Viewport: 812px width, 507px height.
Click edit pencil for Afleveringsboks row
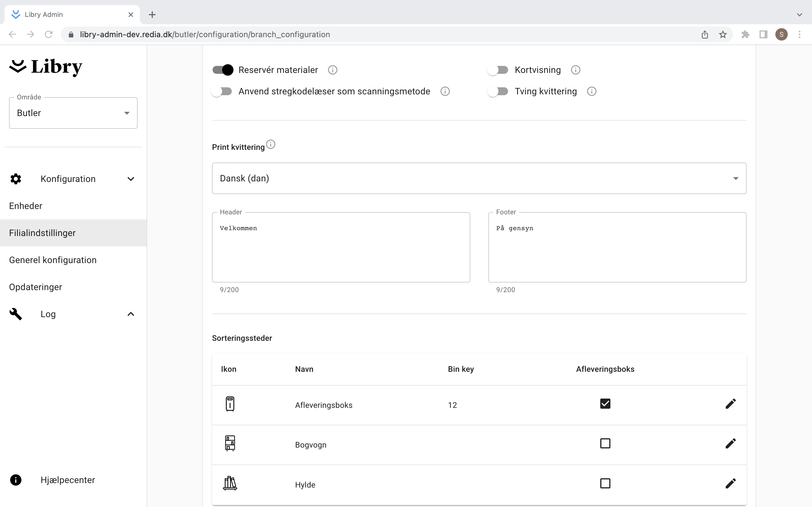730,404
